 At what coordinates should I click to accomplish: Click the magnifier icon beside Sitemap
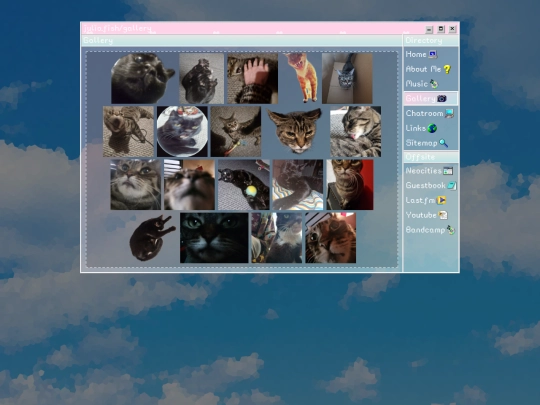(x=444, y=143)
